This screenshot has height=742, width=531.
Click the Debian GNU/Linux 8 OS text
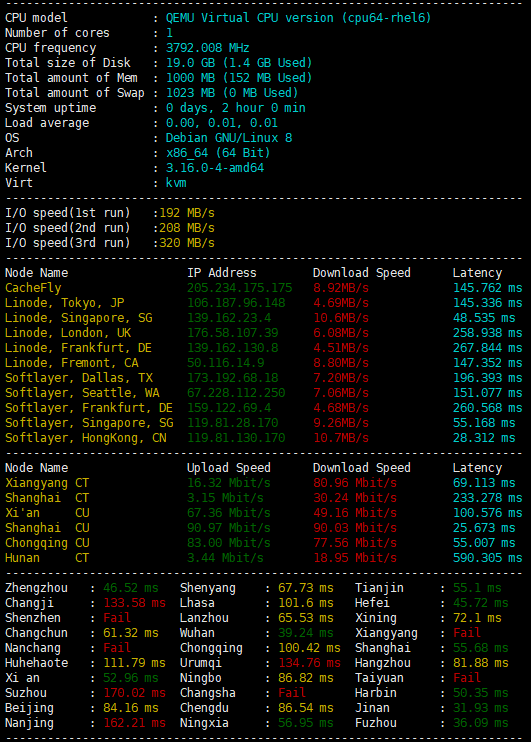point(229,138)
